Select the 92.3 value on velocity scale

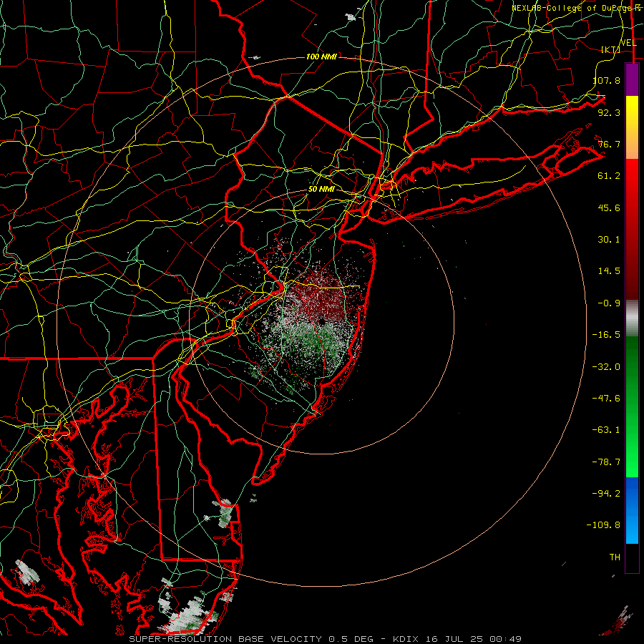(x=609, y=112)
